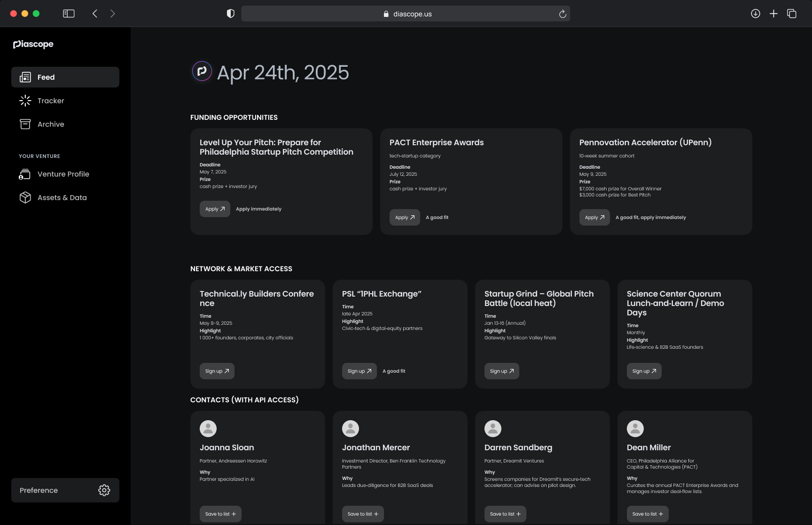Show the tab overview icon
812x525 pixels.
coord(792,14)
